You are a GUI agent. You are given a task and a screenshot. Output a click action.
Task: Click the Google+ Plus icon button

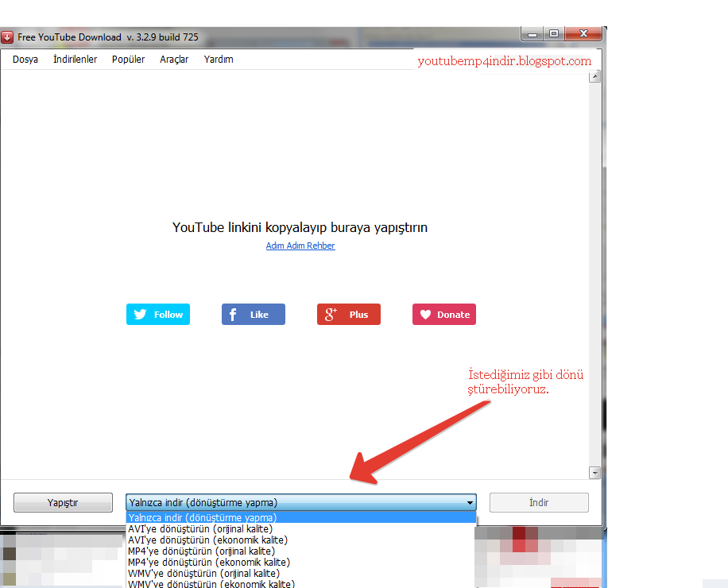click(331, 314)
